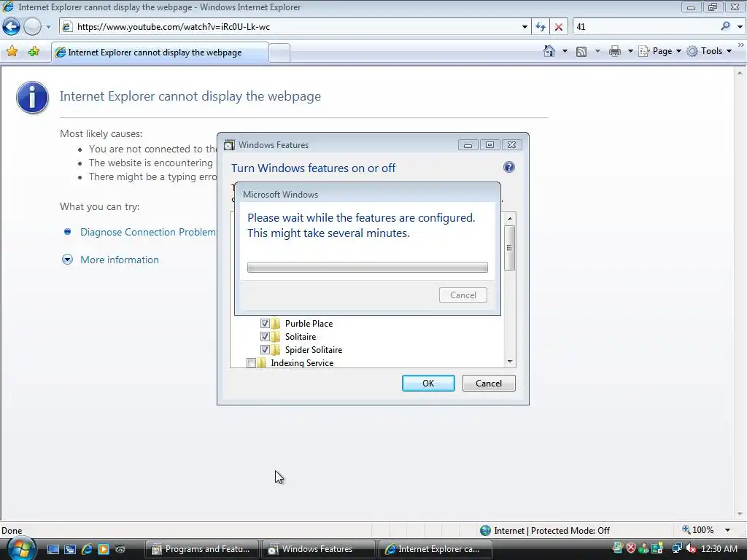The height and width of the screenshot is (560, 747).
Task: Select the Purble Place tree item
Action: pyautogui.click(x=309, y=323)
